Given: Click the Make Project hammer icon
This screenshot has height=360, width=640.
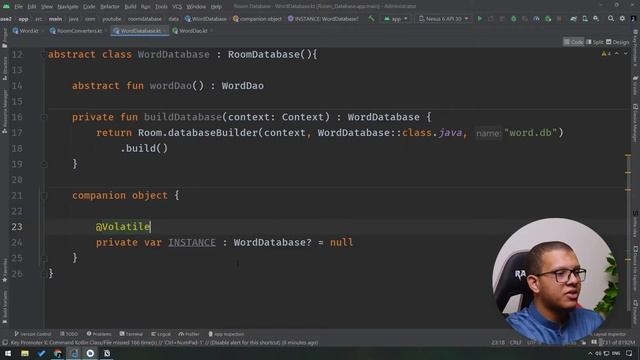Looking at the screenshot, I should click(x=371, y=19).
